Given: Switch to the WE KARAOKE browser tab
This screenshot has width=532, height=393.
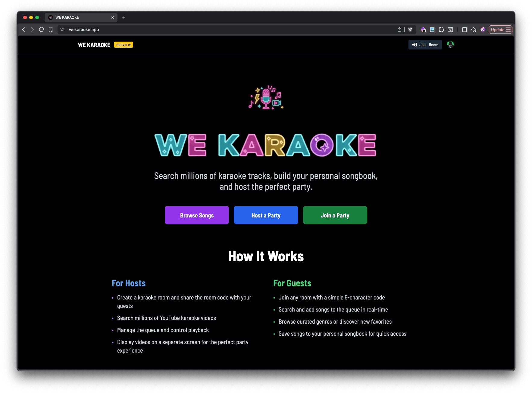Looking at the screenshot, I should coord(77,17).
